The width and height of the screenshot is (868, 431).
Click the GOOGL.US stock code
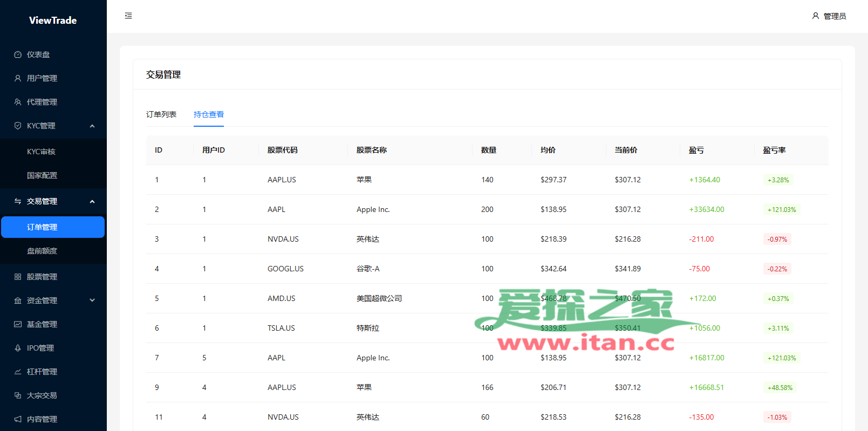tap(285, 269)
